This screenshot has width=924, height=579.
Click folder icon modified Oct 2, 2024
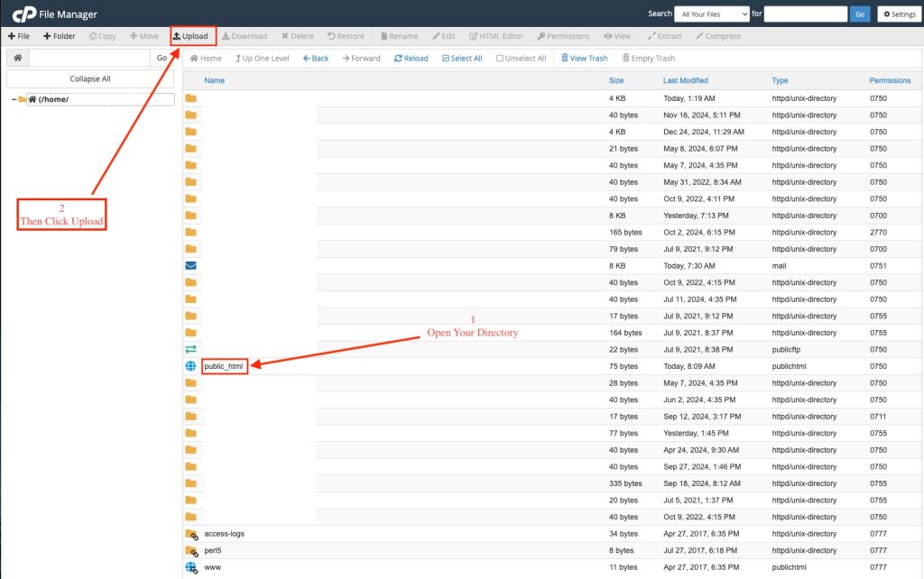click(190, 232)
